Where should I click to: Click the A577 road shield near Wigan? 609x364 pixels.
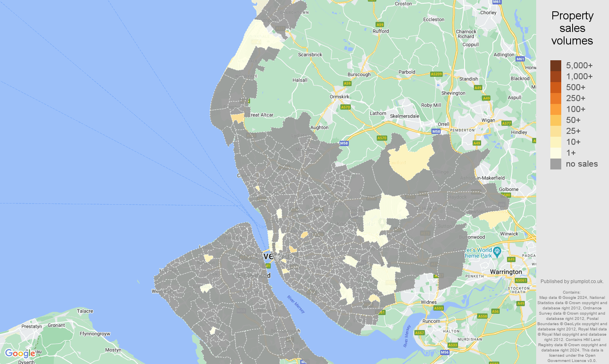[x=507, y=123]
